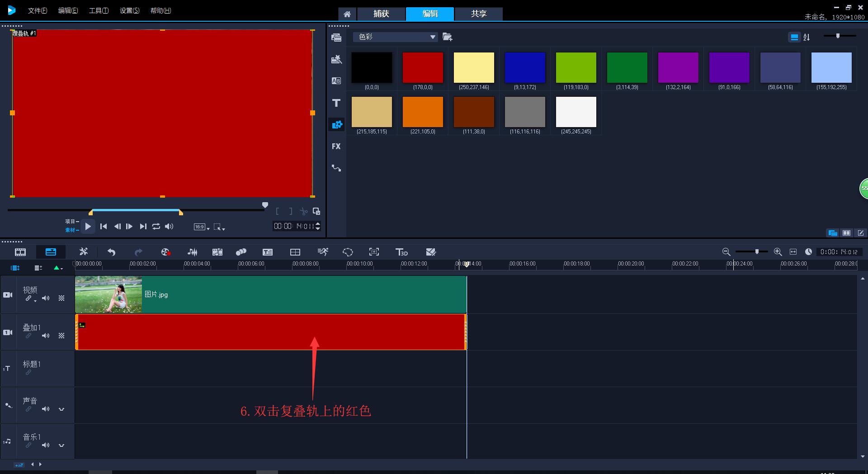Screen dimensions: 868x474
Task: Undo the last action
Action: [x=111, y=252]
